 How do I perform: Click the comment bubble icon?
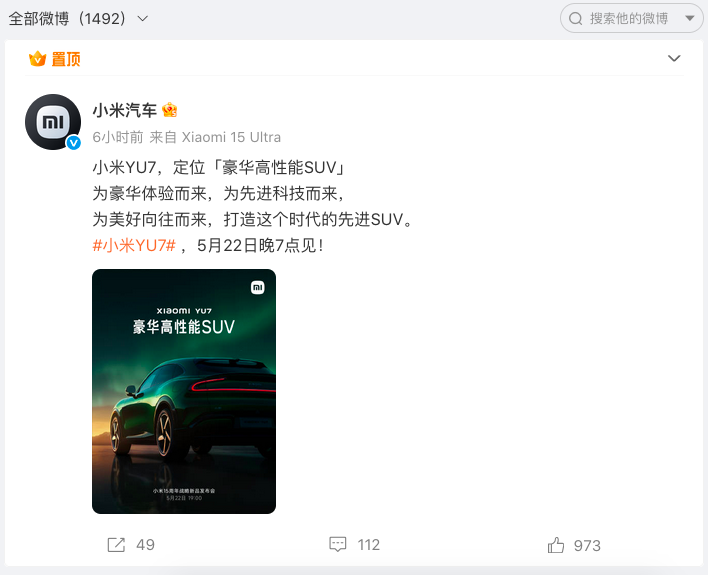(x=337, y=545)
